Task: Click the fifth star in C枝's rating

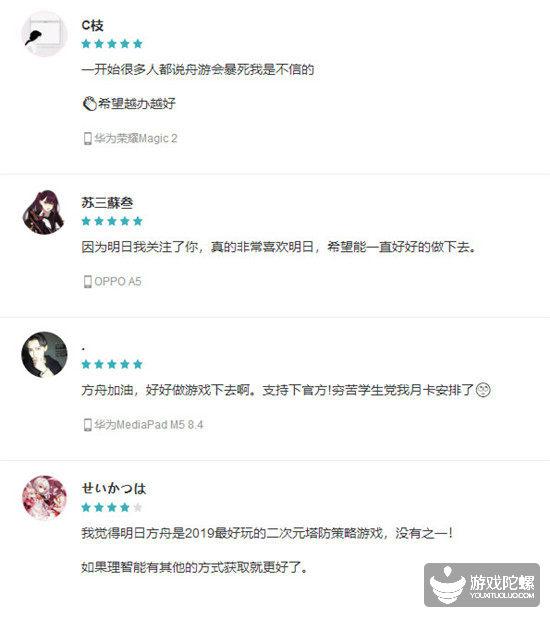Action: point(138,44)
